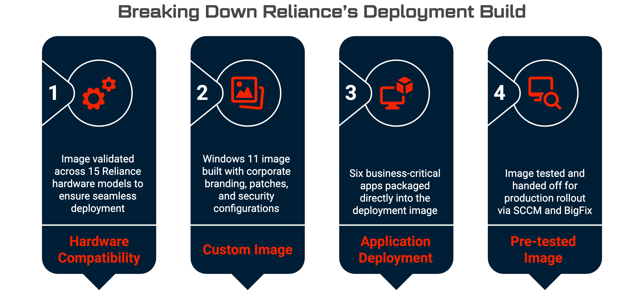The height and width of the screenshot is (296, 644).
Task: Click the text 'Image tested and handed off for production rollout'
Action: click(x=545, y=186)
